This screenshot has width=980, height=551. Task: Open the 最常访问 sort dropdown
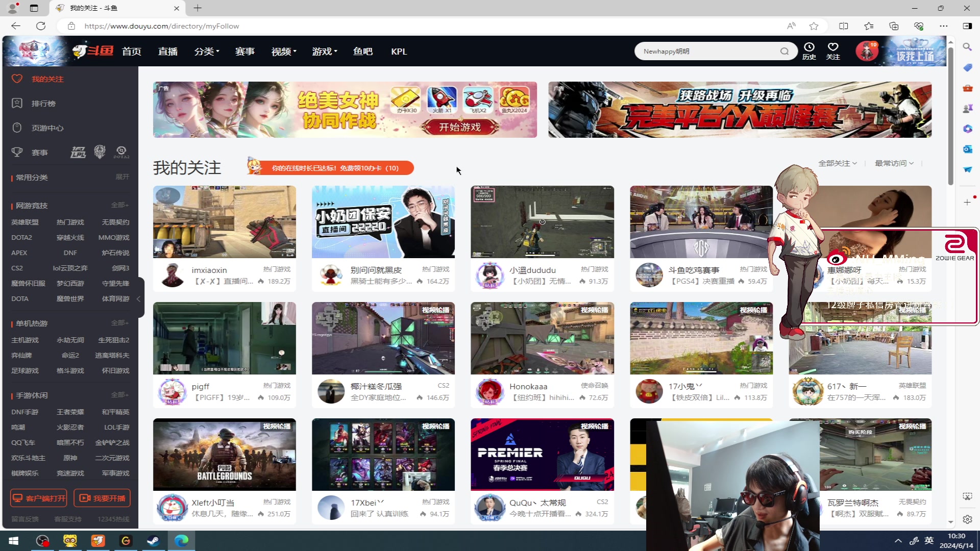click(893, 163)
